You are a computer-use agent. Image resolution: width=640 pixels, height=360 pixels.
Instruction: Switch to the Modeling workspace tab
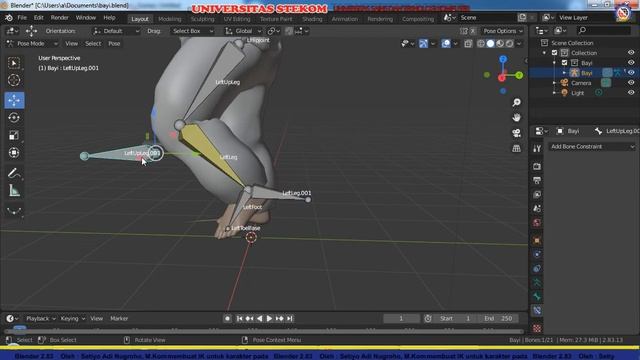click(x=169, y=19)
